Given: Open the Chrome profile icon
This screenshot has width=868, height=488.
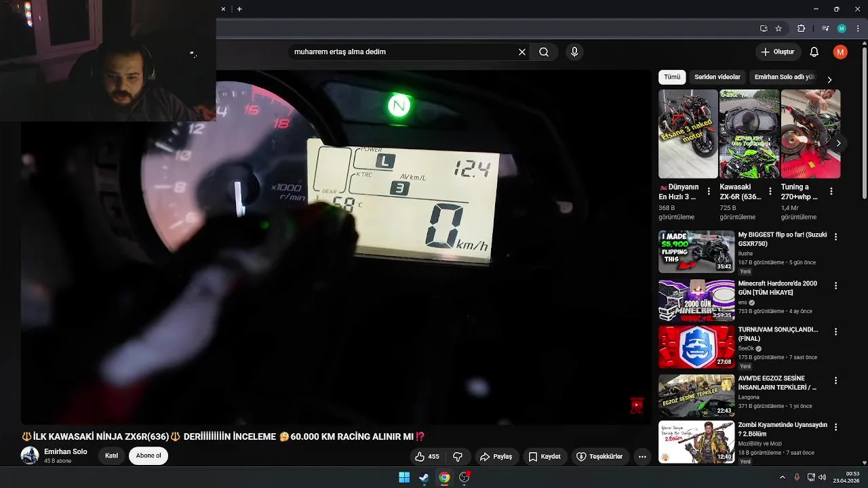Looking at the screenshot, I should coord(842,28).
